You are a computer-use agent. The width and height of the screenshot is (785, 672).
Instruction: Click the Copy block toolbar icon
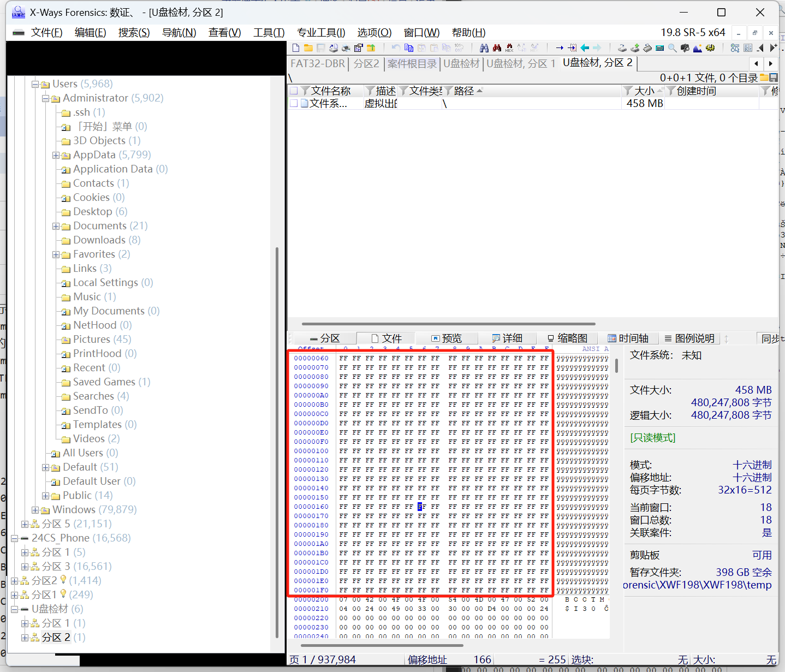coord(409,48)
